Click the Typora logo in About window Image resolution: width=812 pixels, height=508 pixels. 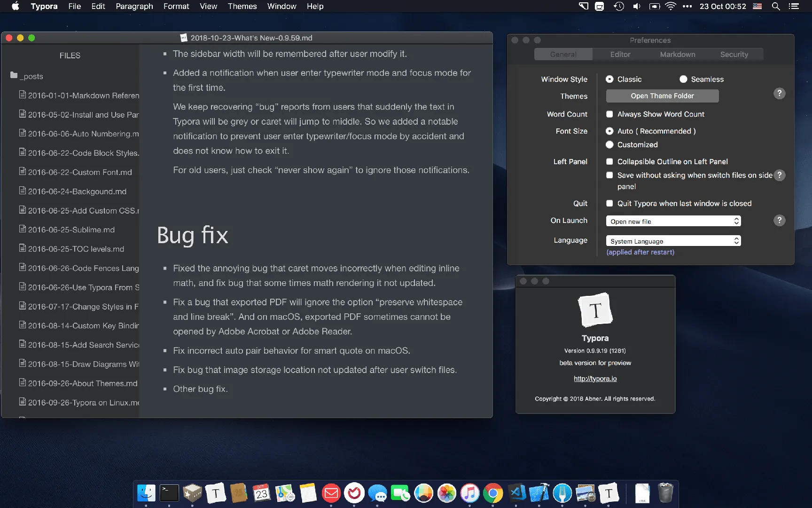tap(595, 310)
